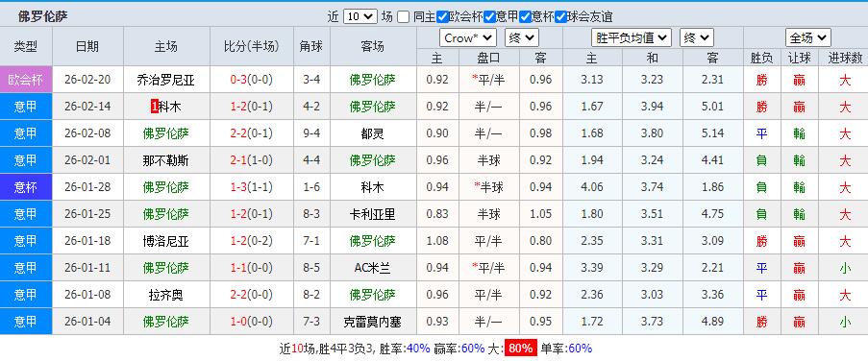Click the 80% highlighted over rate

tap(521, 349)
